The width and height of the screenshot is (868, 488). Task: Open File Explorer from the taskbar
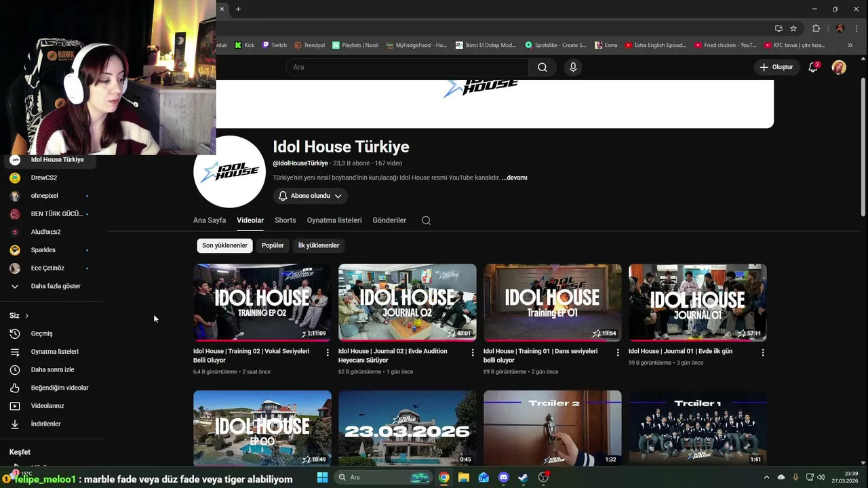(464, 477)
